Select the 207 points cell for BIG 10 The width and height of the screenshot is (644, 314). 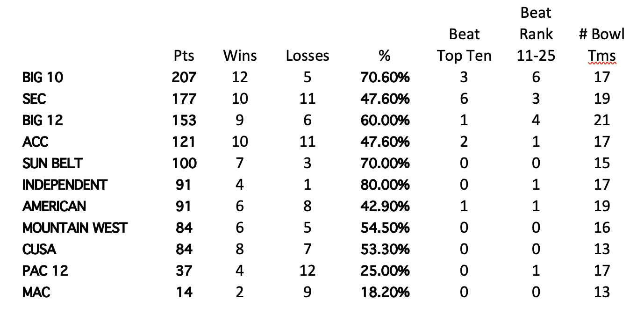coord(184,77)
